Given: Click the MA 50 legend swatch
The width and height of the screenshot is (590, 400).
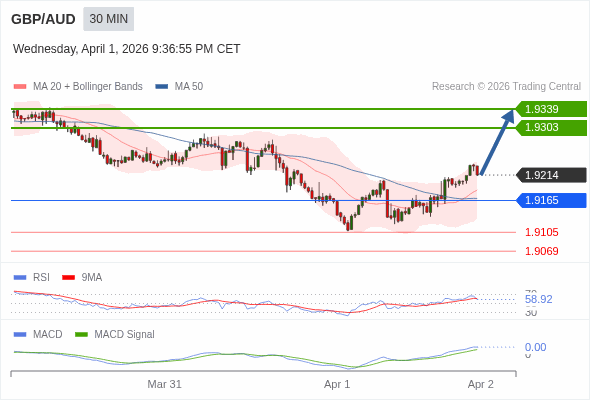Looking at the screenshot, I should point(162,87).
